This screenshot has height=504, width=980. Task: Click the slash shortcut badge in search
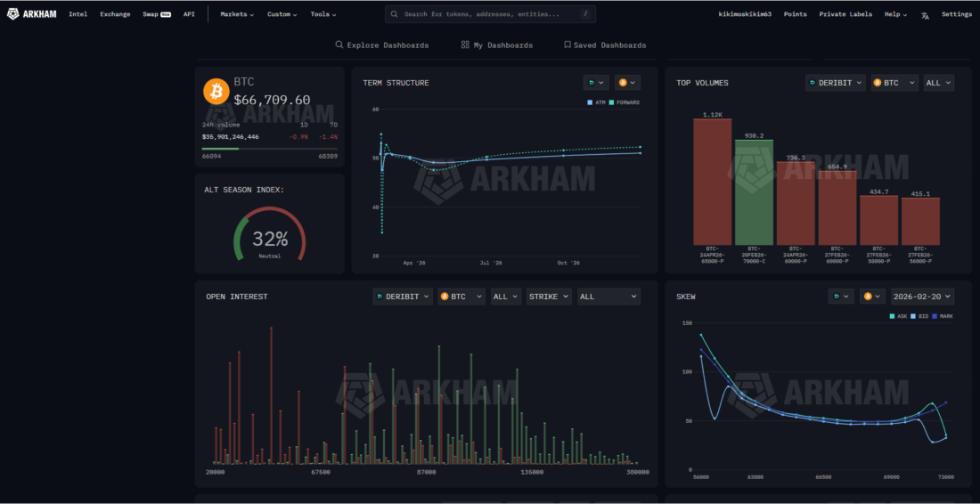click(585, 13)
